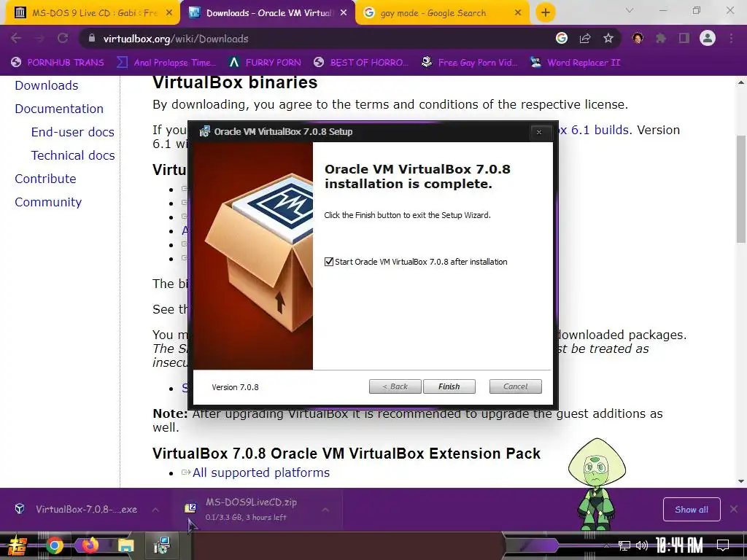View site information lock icon
The image size is (747, 560).
(91, 38)
